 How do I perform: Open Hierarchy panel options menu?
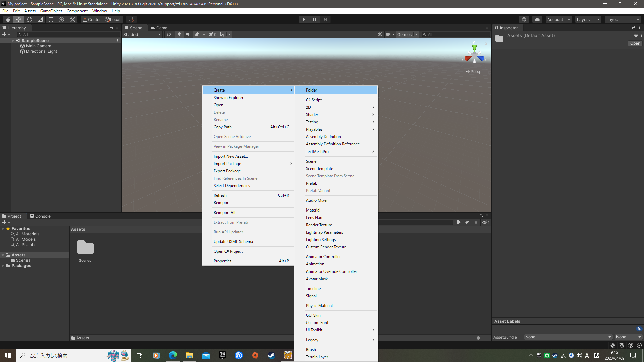[117, 28]
